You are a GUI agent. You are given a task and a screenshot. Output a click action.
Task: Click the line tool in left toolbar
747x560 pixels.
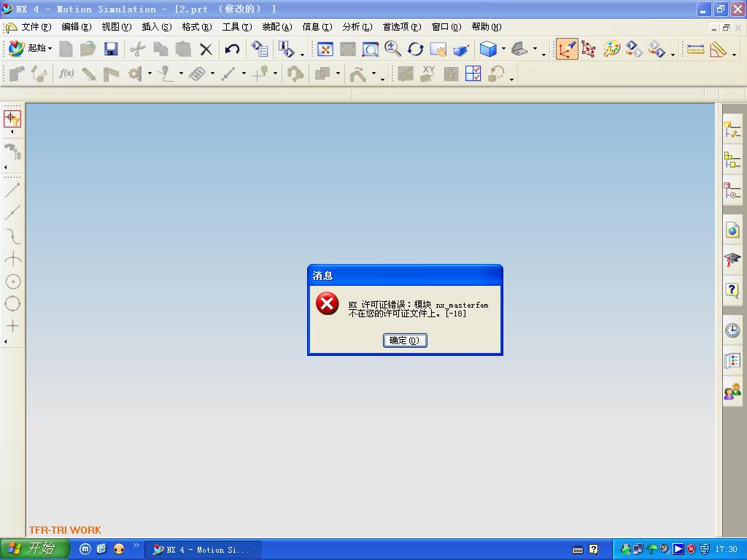[x=12, y=190]
